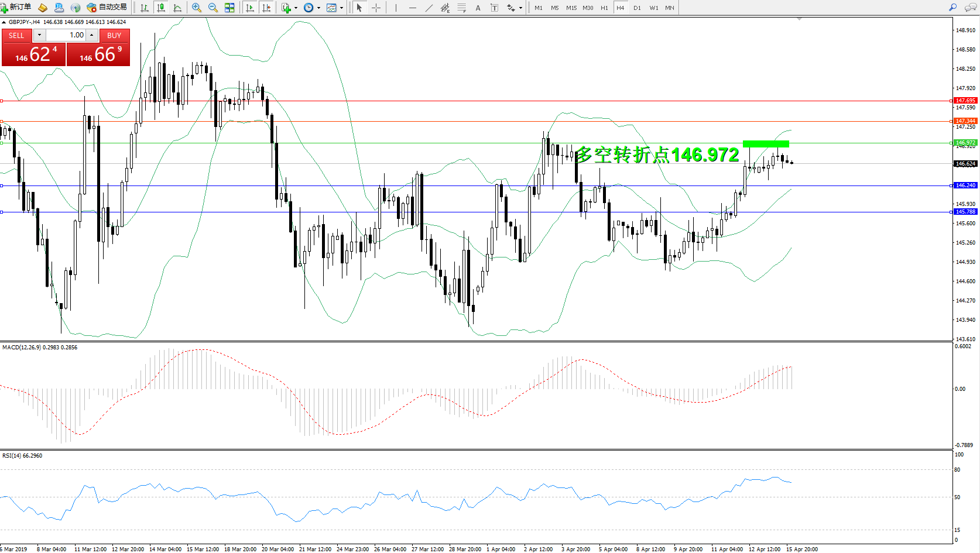This screenshot has height=553, width=980.
Task: Switch to the M15 timeframe
Action: [571, 8]
